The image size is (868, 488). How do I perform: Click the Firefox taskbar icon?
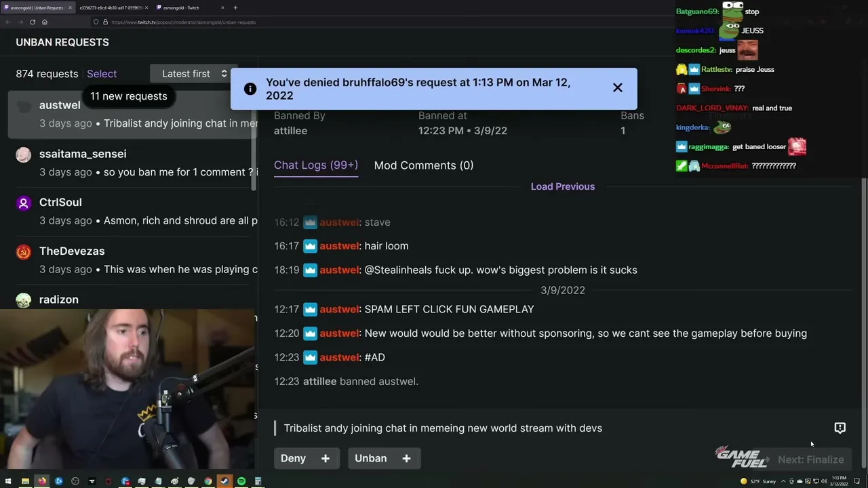[x=42, y=481]
